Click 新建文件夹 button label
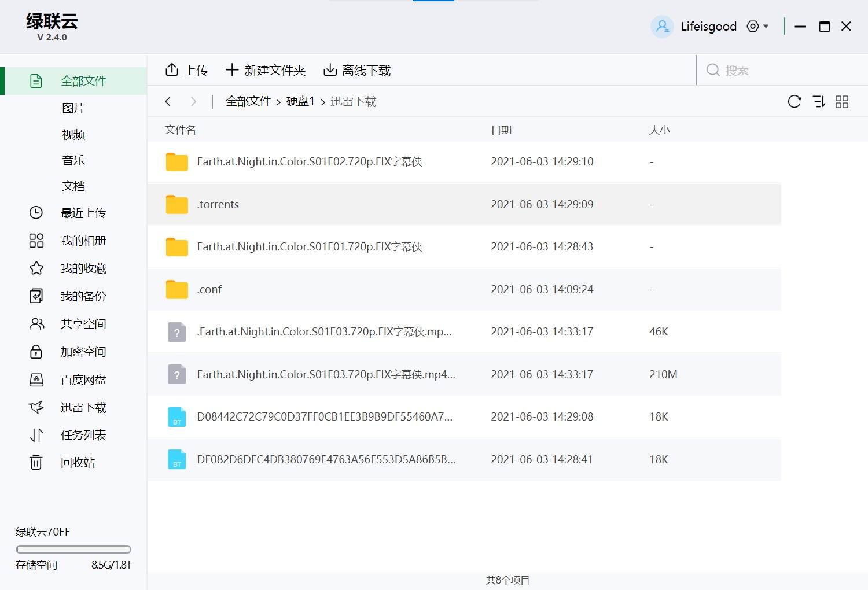868x590 pixels. [275, 70]
